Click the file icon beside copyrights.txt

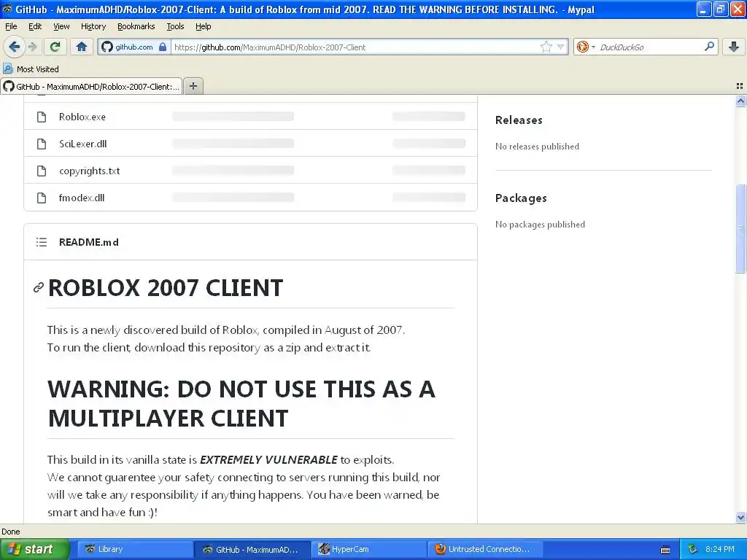tap(42, 171)
